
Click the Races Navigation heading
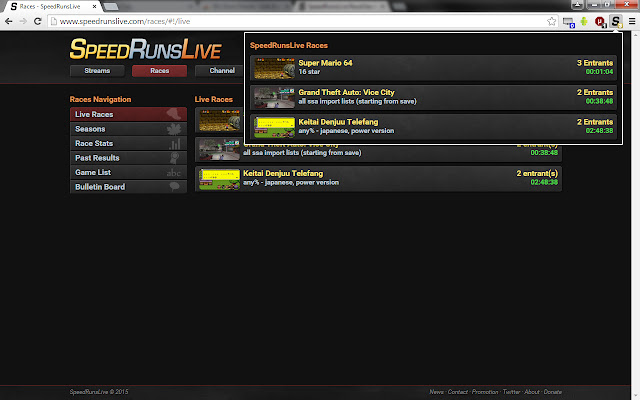pos(100,99)
